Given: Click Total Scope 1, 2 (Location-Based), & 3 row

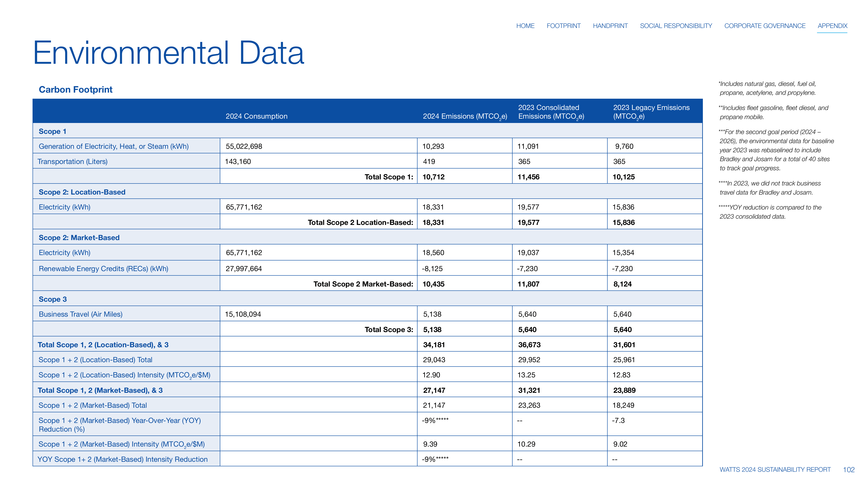Looking at the screenshot, I should (368, 344).
